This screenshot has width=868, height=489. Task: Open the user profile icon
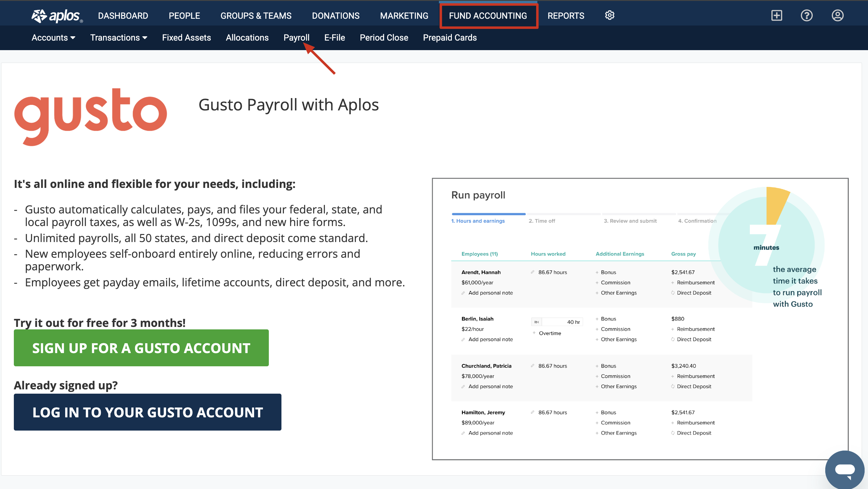coord(837,15)
